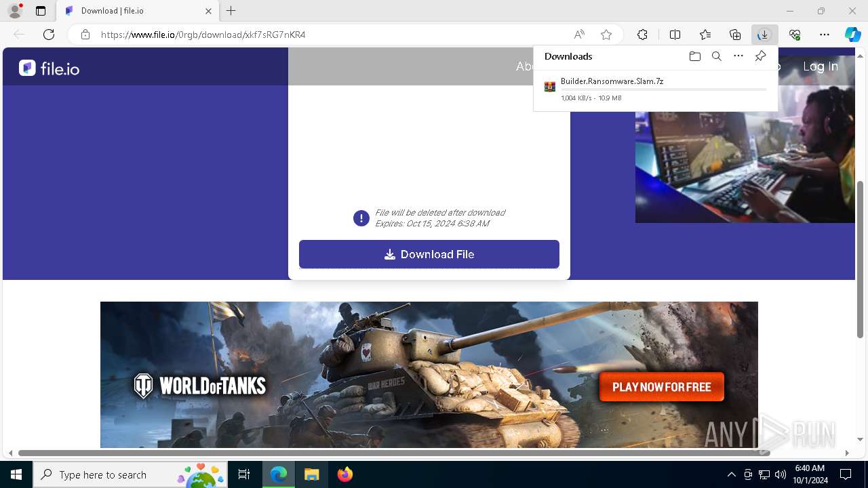View site information lock icon

(85, 35)
